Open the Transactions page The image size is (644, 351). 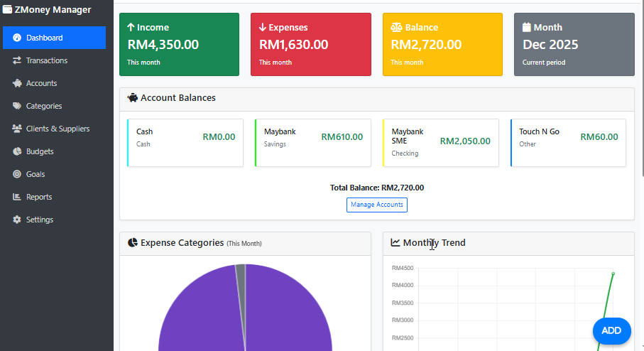(x=54, y=60)
